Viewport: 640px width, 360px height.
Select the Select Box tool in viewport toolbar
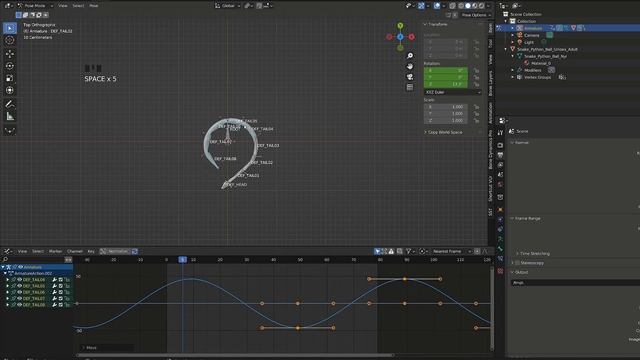(10, 28)
